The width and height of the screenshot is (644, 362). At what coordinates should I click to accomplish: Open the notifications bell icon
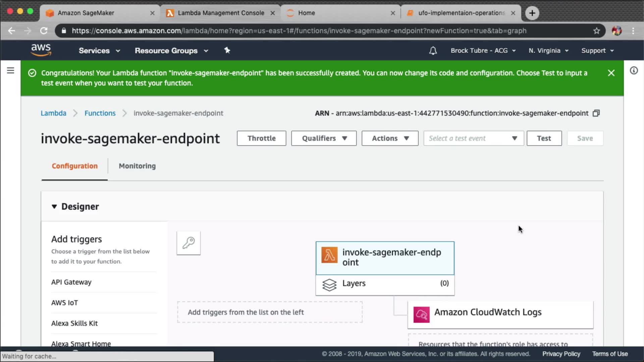[x=433, y=51]
